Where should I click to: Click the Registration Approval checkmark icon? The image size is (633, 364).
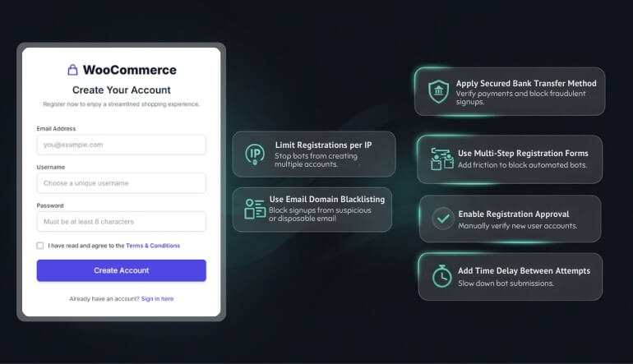pos(443,219)
